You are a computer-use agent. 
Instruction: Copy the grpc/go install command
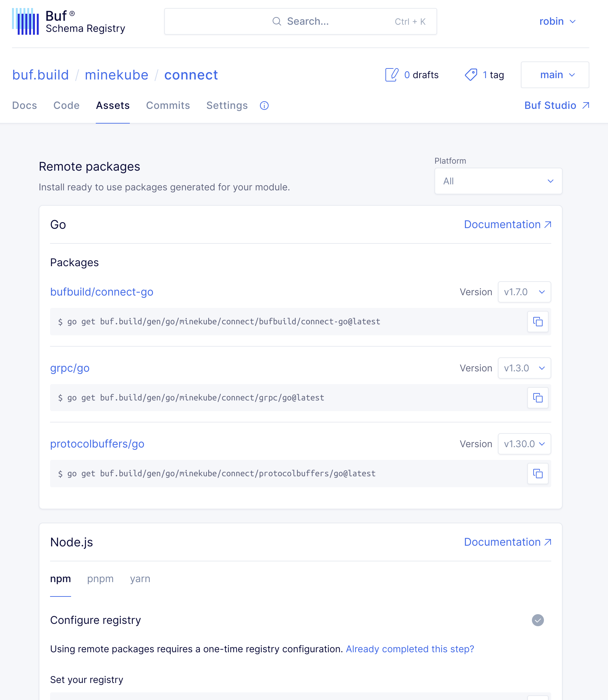[x=538, y=397]
